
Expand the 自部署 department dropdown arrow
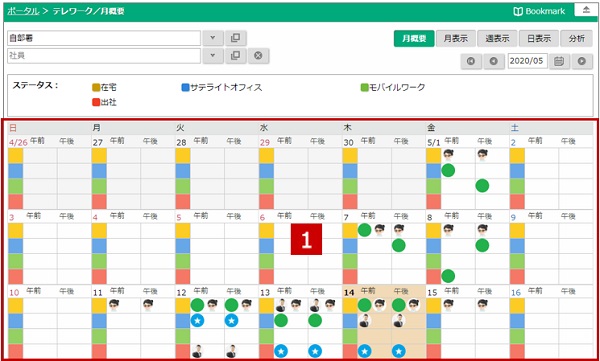pyautogui.click(x=213, y=38)
